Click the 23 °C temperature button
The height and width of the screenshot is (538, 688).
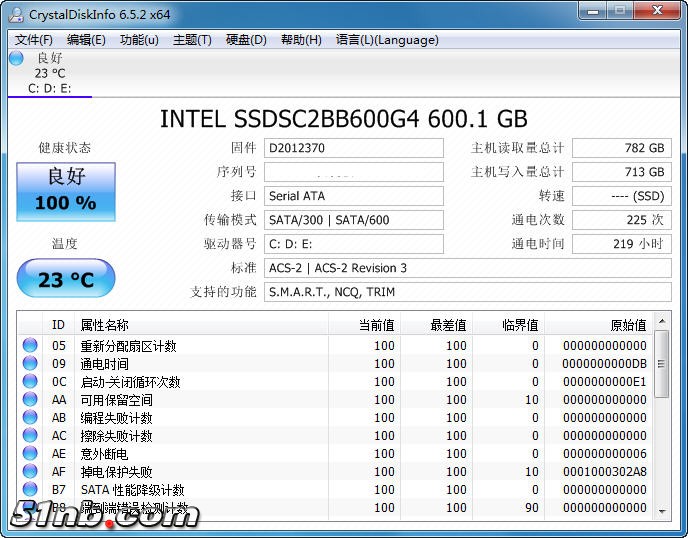[x=66, y=279]
